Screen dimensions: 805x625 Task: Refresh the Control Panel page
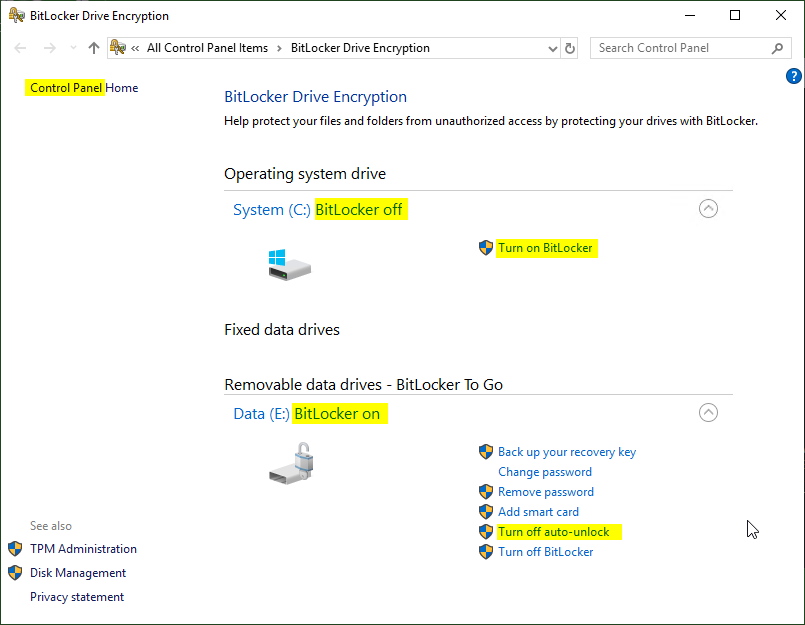coord(570,48)
